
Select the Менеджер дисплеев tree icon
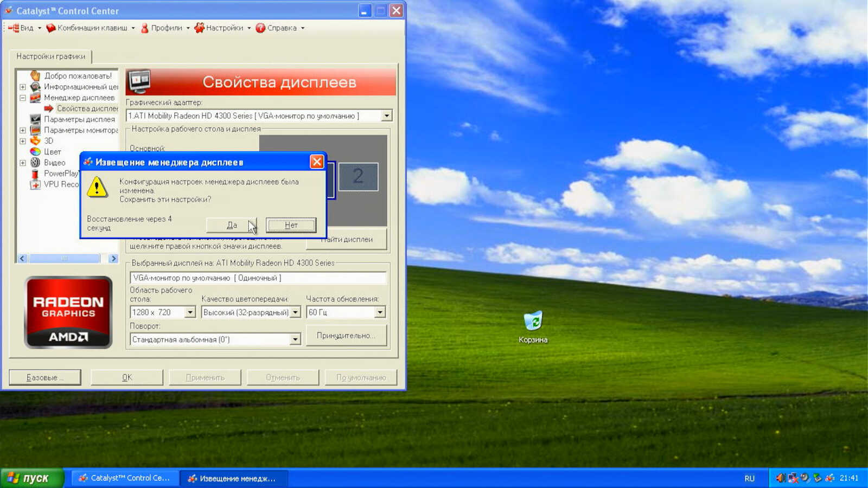tap(35, 98)
